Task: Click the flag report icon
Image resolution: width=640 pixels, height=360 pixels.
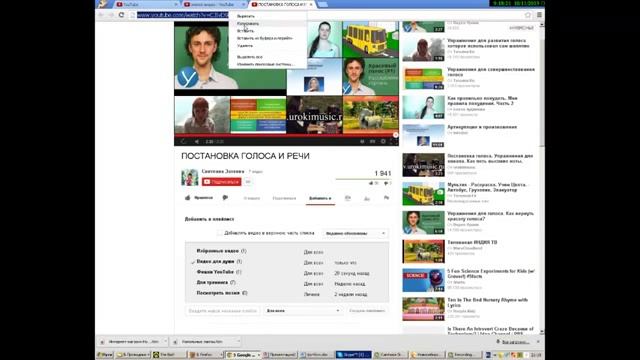Action: [x=386, y=198]
